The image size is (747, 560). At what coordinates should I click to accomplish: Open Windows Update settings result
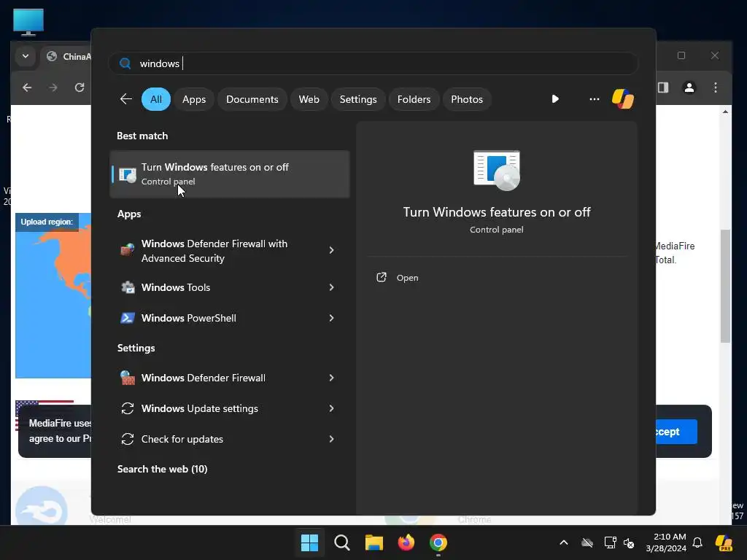(x=230, y=408)
